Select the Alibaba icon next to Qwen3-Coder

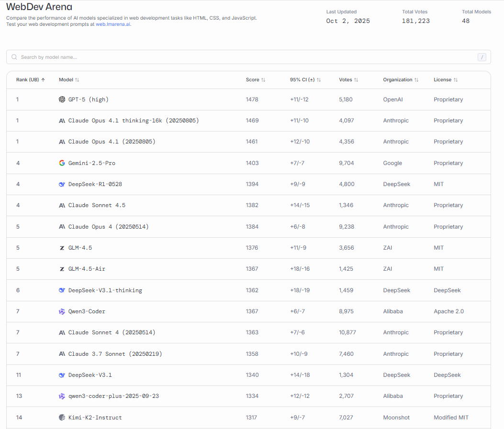click(62, 311)
